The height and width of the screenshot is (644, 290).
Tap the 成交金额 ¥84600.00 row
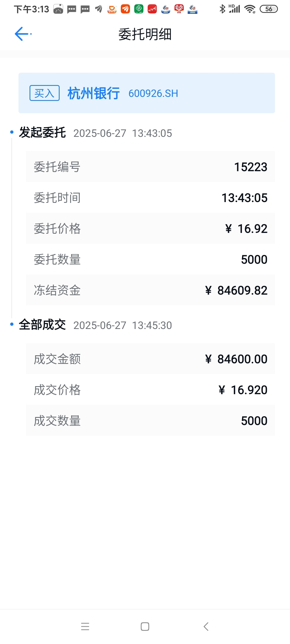(150, 359)
